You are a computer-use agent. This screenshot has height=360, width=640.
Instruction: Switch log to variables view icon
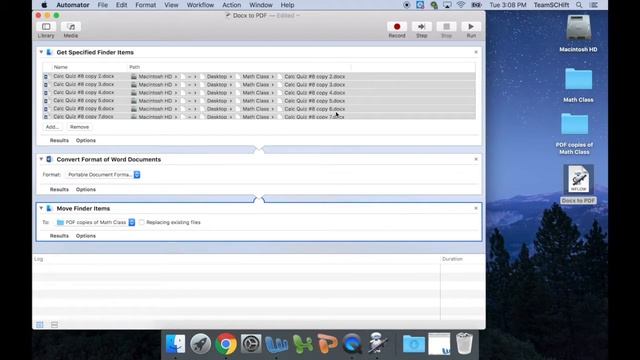(x=54, y=325)
